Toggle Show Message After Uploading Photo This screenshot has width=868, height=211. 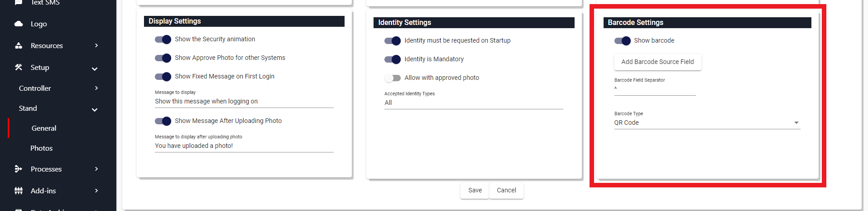tap(163, 121)
